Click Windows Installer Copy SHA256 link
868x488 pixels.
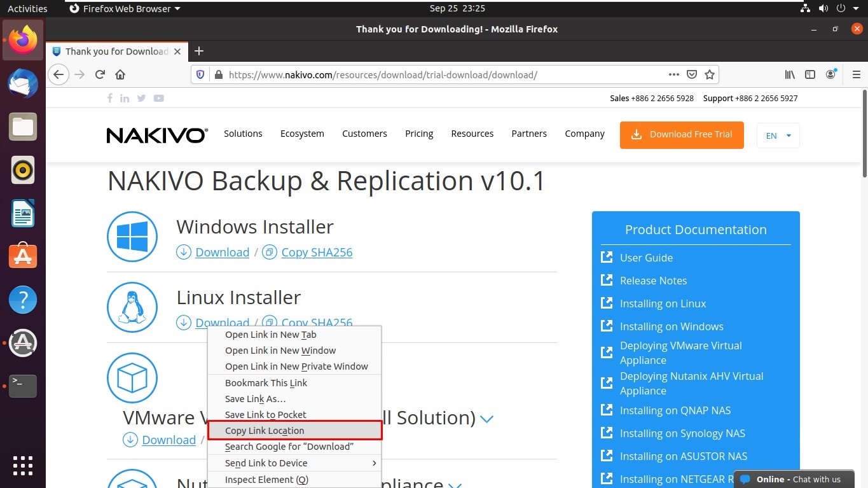pos(317,253)
